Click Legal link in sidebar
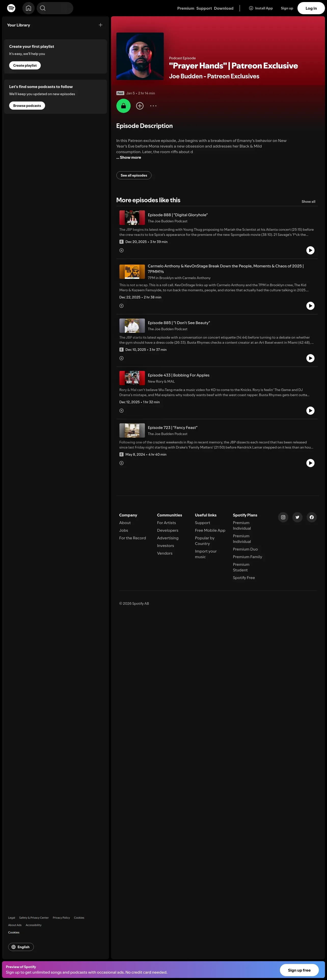The height and width of the screenshot is (980, 327). [11, 918]
